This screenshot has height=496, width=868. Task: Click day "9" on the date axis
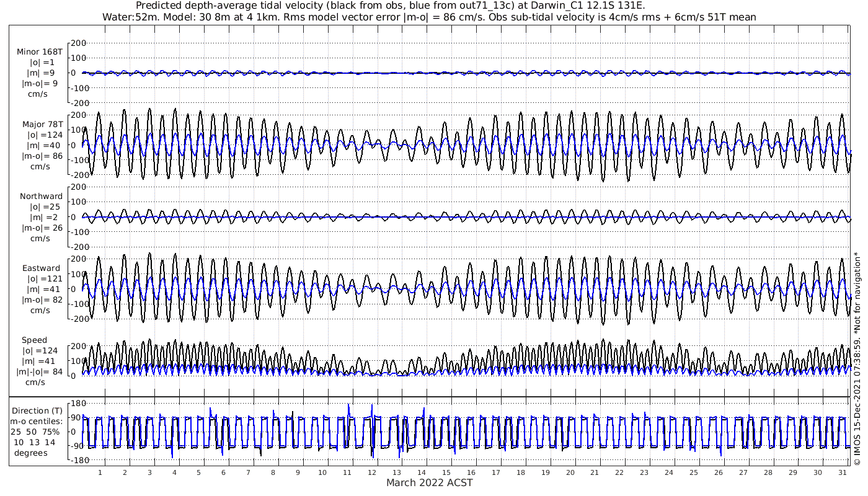[298, 472]
